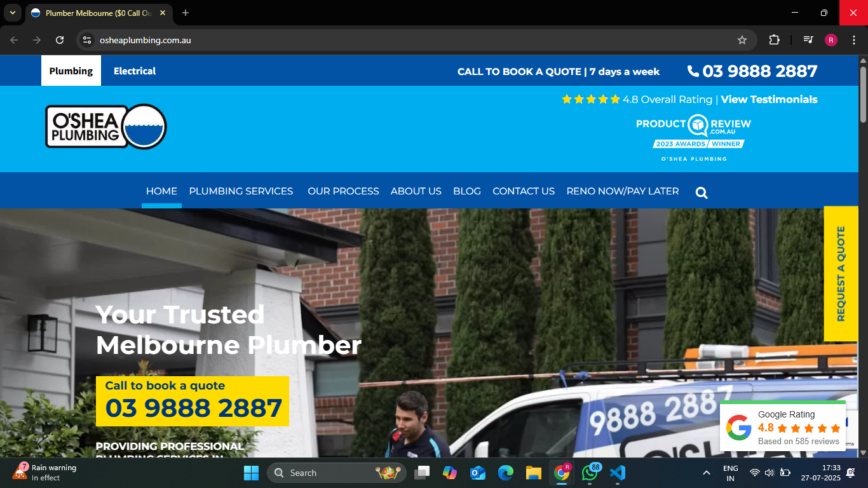Screen dimensions: 868x488
Task: Expand the Plumbing Services menu
Action: pyautogui.click(x=241, y=191)
